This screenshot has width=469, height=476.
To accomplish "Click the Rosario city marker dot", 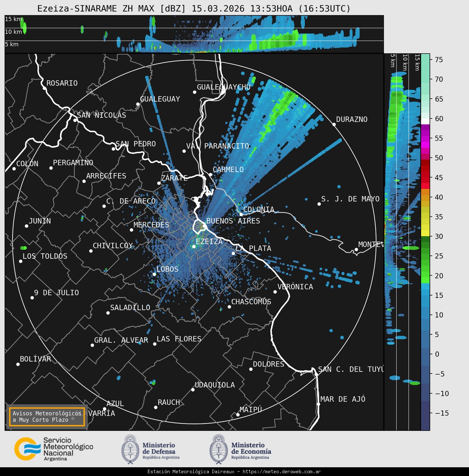I will coord(44,88).
